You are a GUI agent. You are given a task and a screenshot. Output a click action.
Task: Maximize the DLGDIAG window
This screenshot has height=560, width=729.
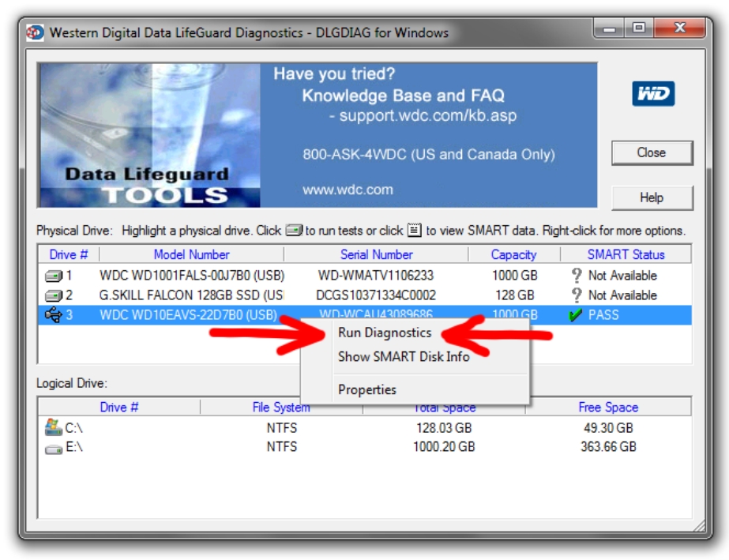click(x=639, y=29)
